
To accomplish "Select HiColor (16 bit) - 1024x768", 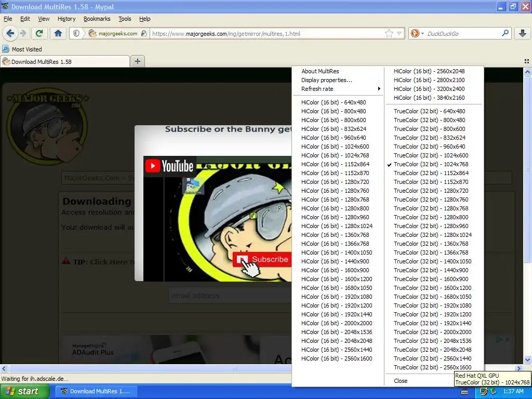I will coord(338,155).
